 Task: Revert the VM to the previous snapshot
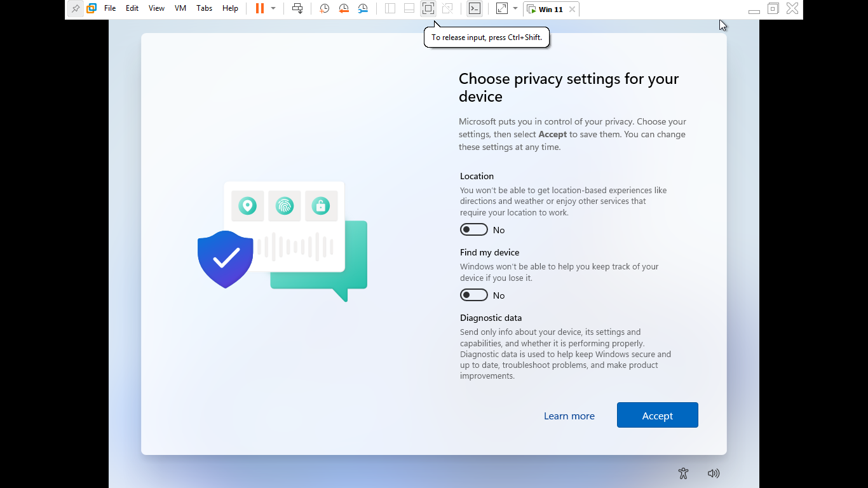[x=344, y=9]
